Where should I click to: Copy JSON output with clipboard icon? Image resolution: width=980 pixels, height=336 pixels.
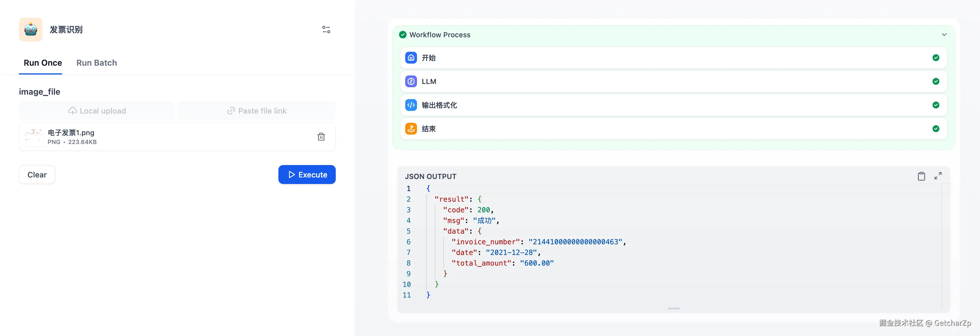coord(921,176)
